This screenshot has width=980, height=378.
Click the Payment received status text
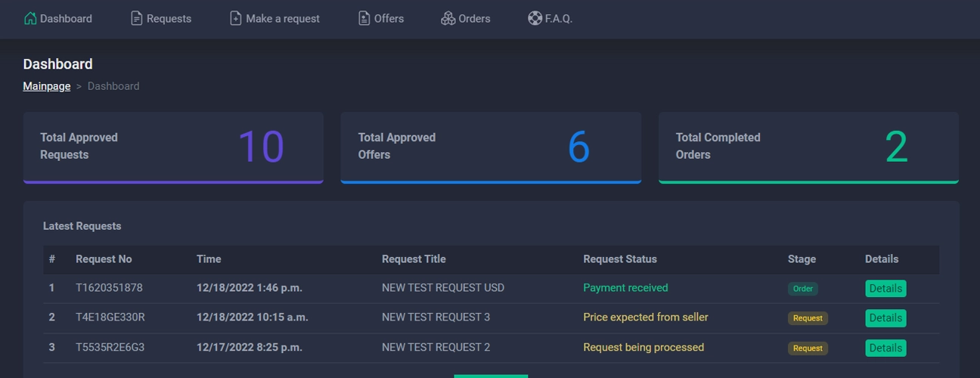[625, 287]
